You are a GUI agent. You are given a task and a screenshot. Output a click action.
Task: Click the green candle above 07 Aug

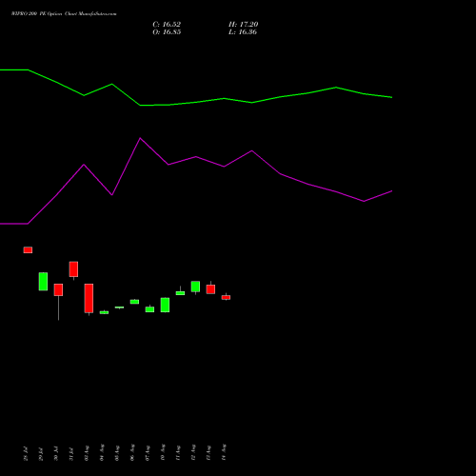[x=149, y=309]
